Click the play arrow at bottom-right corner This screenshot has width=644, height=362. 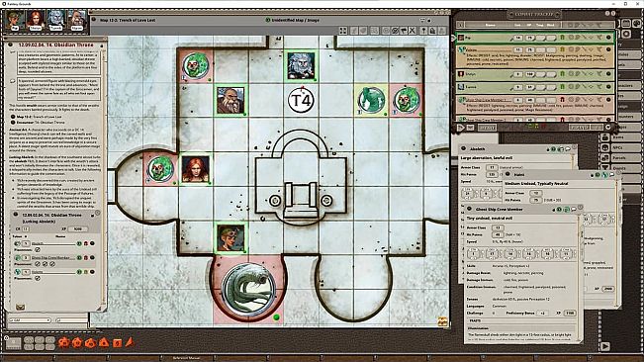605,347
